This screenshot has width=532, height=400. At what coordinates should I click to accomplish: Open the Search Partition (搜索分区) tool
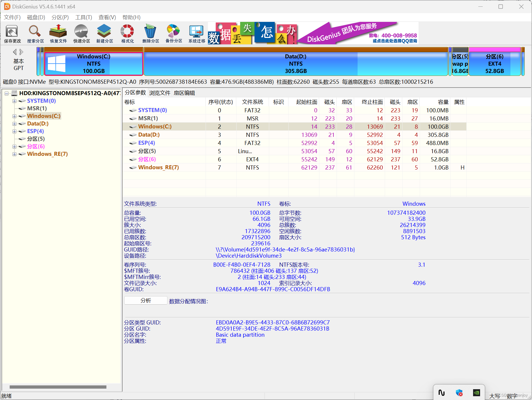tap(35, 34)
